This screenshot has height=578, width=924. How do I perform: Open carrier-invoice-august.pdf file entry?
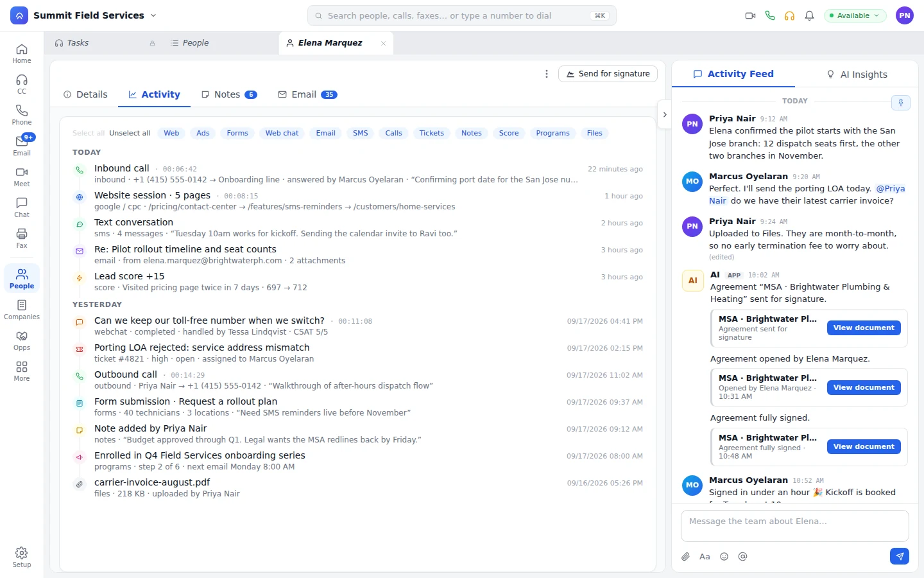tap(359, 488)
